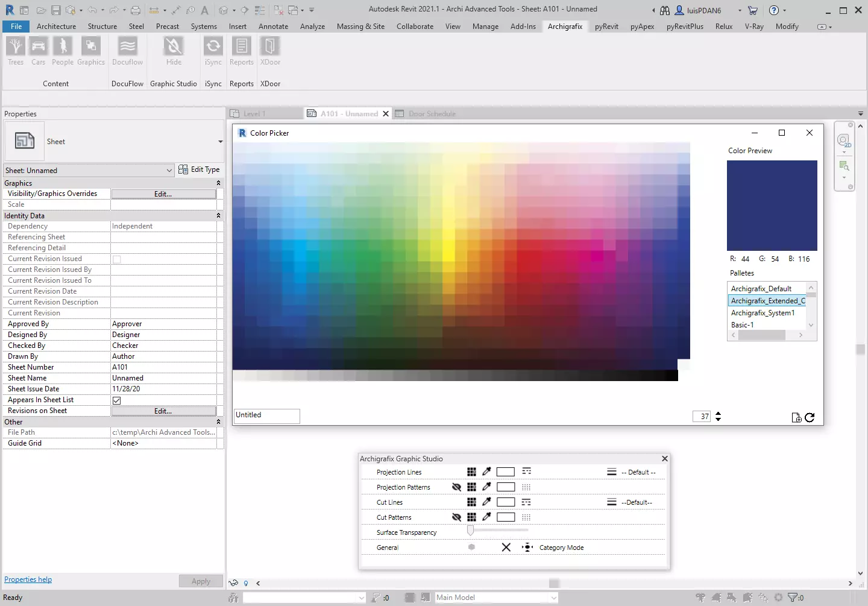
Task: Click the Surface Transparency slider handle
Action: 471,531
